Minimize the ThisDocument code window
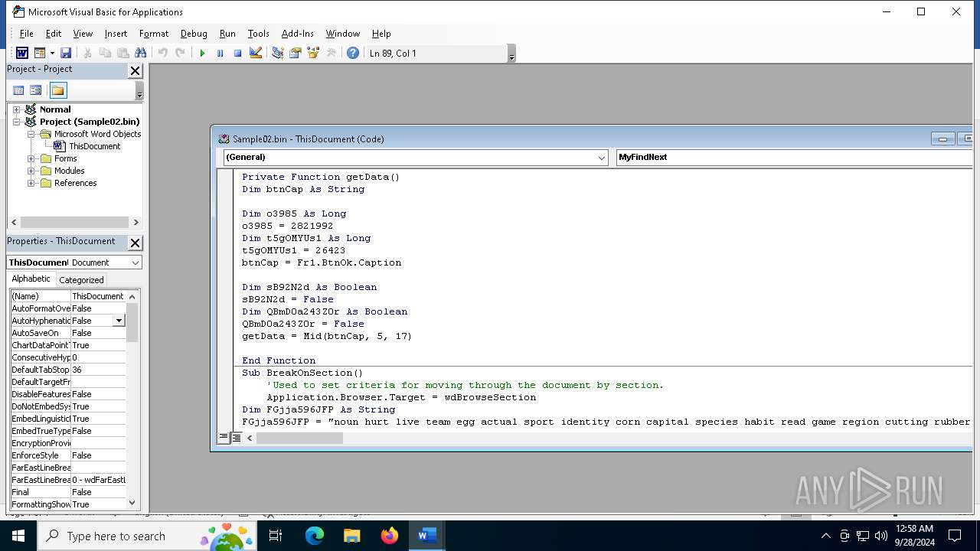Screen dimensions: 980x551 coord(942,139)
